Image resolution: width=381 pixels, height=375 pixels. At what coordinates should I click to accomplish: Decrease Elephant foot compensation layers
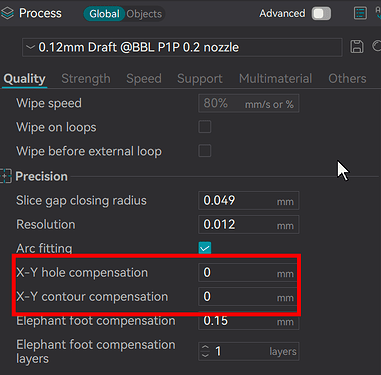click(205, 355)
